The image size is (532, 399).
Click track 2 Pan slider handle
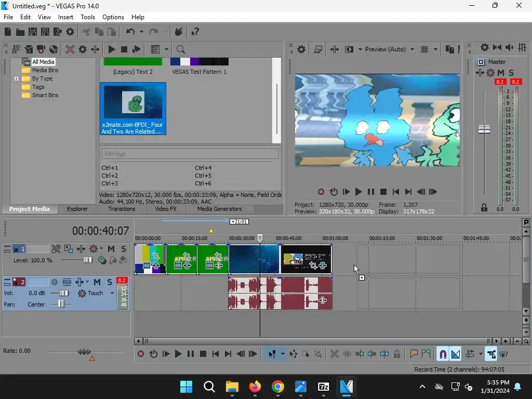[x=61, y=304]
